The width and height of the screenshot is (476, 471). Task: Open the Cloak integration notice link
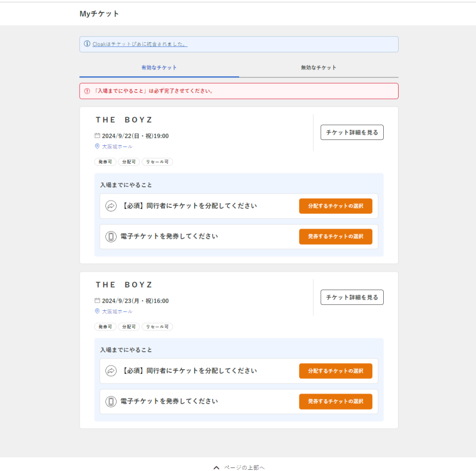140,44
